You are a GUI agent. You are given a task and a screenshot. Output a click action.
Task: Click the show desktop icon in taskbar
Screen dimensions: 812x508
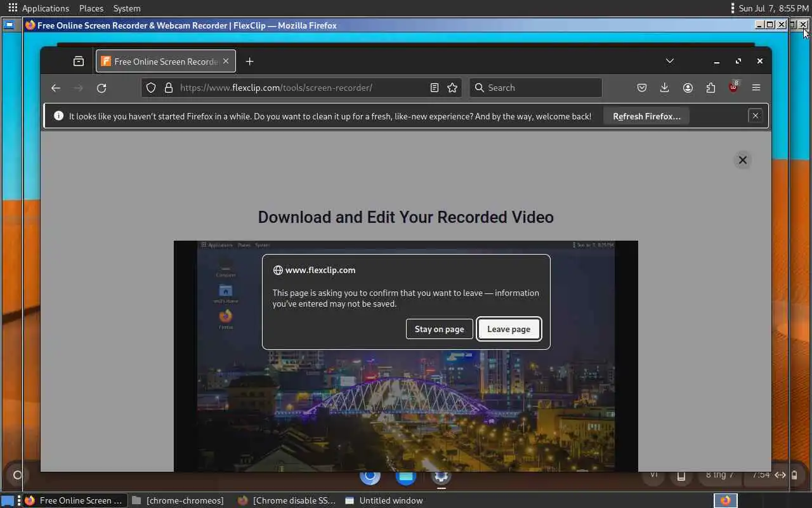click(8, 500)
